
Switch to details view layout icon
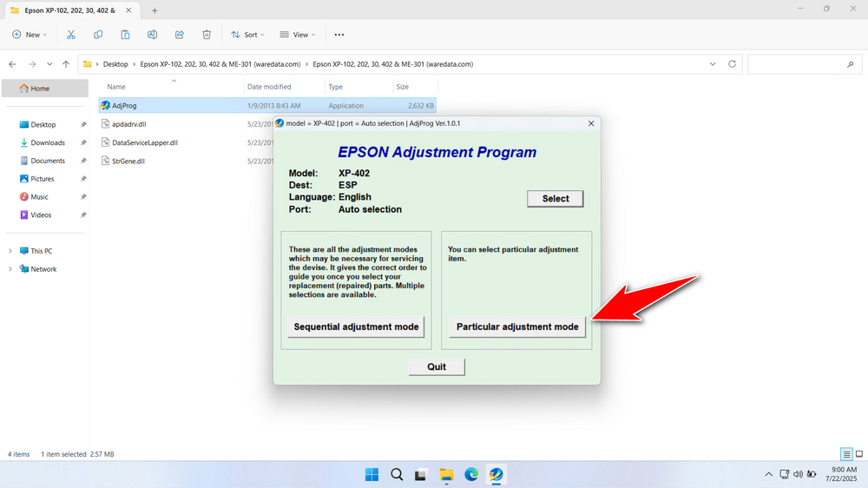point(846,454)
